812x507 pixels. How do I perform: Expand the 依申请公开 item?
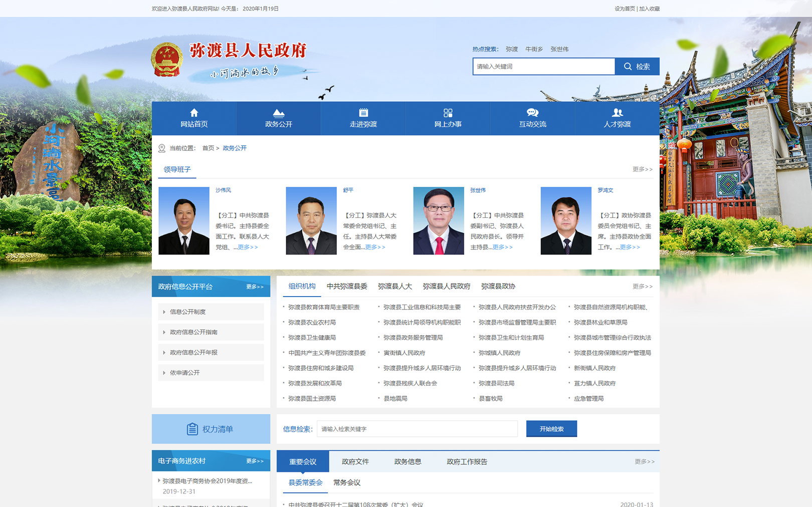(x=211, y=373)
